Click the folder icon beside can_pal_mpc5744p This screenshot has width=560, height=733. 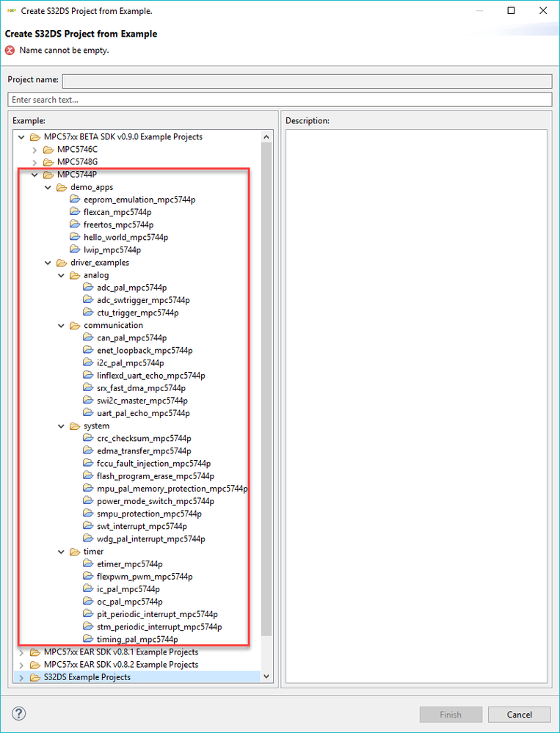(88, 338)
